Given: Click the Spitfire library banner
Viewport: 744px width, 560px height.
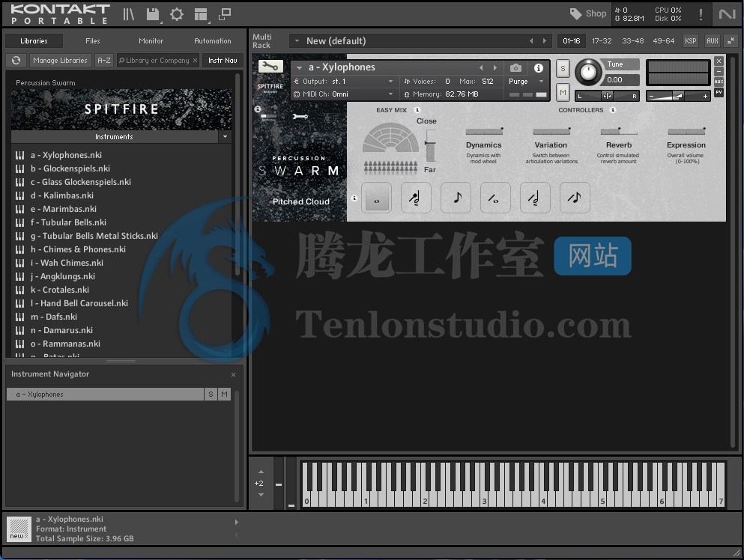Looking at the screenshot, I should [121, 109].
